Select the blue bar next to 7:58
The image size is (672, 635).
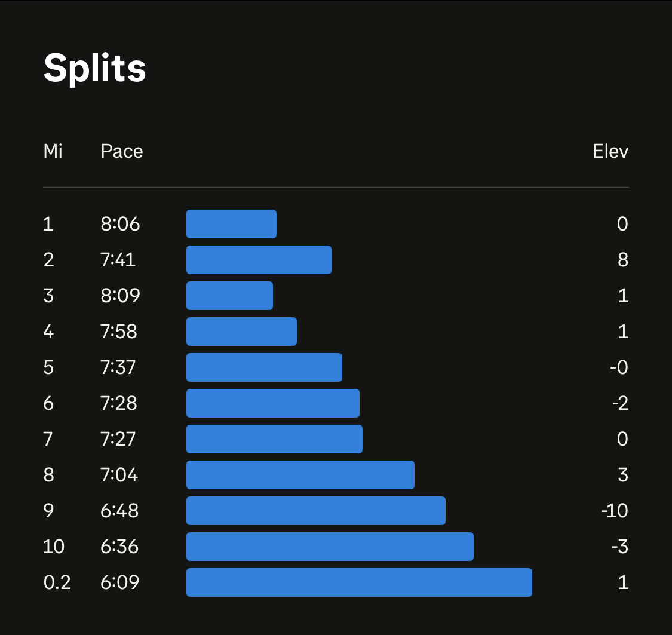(x=242, y=331)
